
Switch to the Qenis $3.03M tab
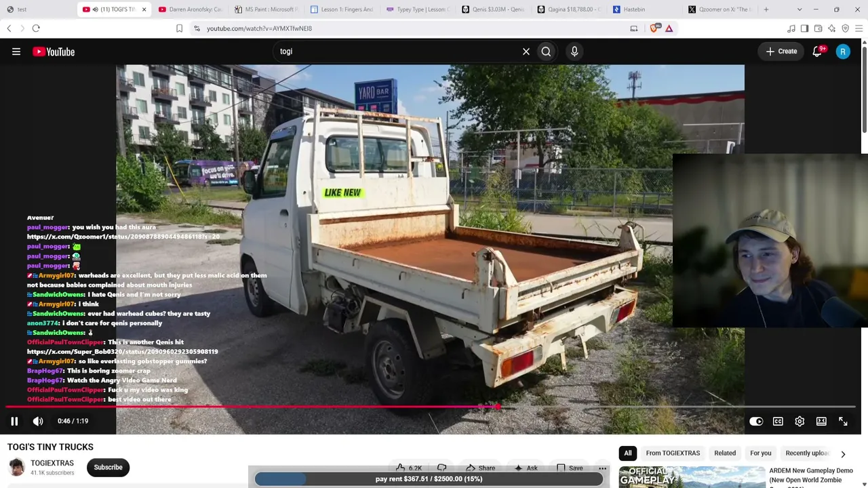pyautogui.click(x=494, y=9)
